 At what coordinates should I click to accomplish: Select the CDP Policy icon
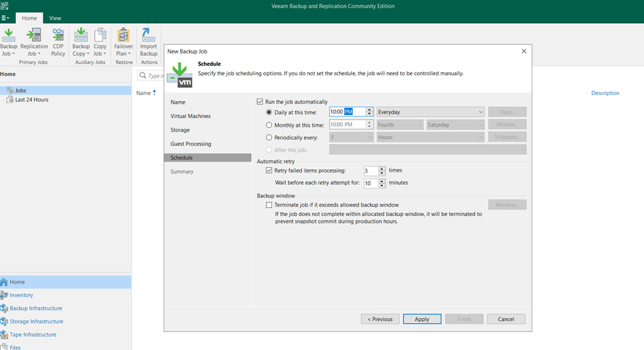coord(58,42)
